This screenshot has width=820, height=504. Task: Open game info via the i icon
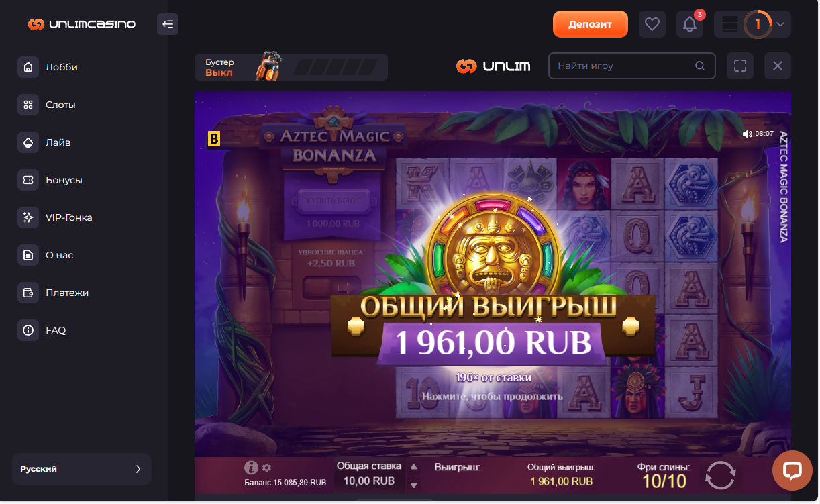point(251,468)
